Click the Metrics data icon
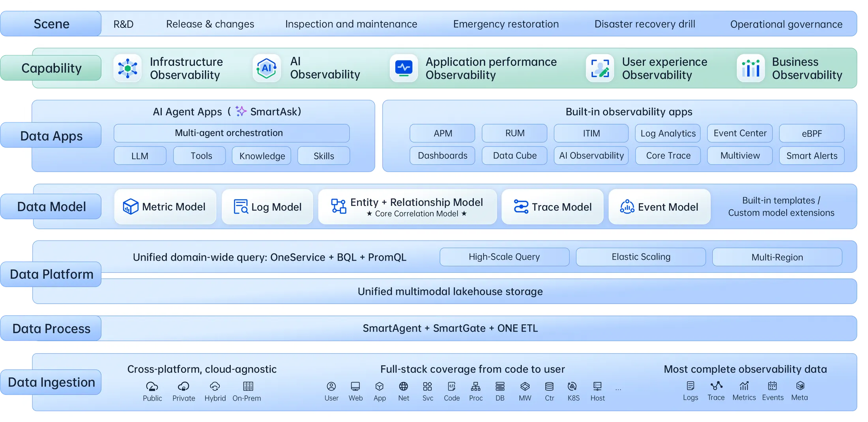Viewport: 868px width, 422px height. [744, 386]
